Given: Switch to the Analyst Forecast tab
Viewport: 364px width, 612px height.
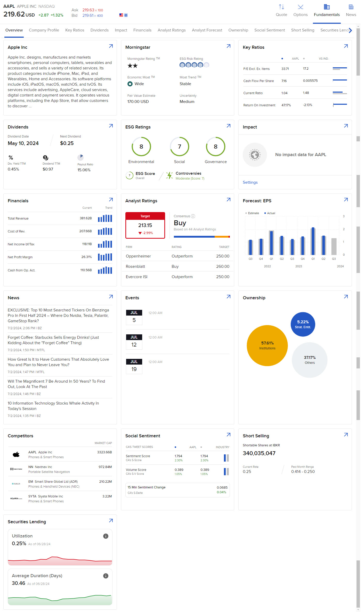Looking at the screenshot, I should 207,30.
